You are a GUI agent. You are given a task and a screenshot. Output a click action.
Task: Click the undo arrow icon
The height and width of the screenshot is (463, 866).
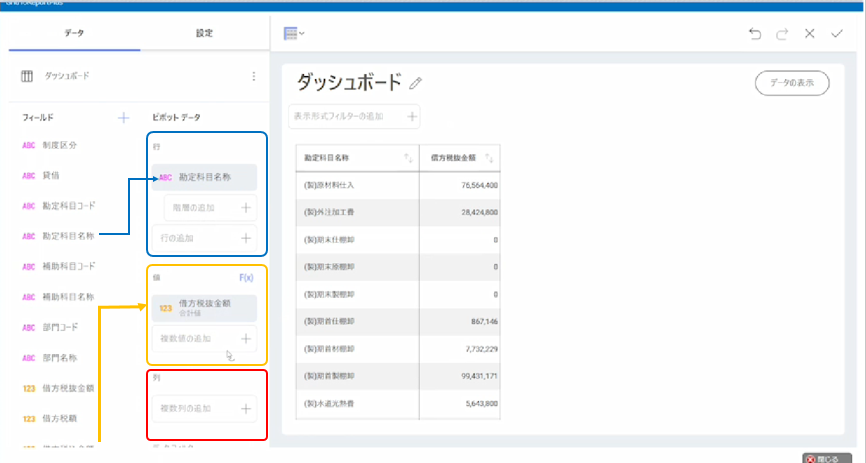pyautogui.click(x=755, y=34)
